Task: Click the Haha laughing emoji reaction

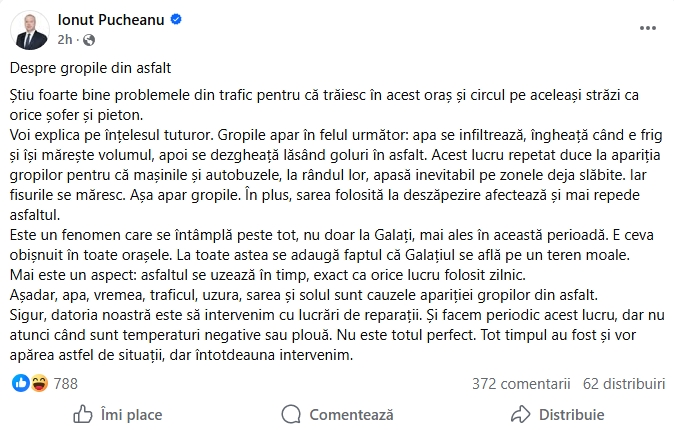Action: coord(38,383)
